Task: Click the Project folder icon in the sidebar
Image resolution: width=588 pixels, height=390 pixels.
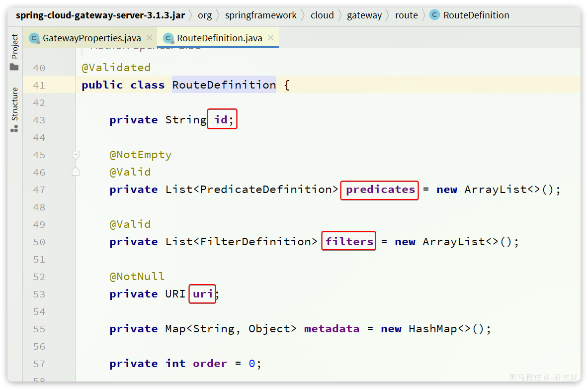Action: [x=14, y=67]
